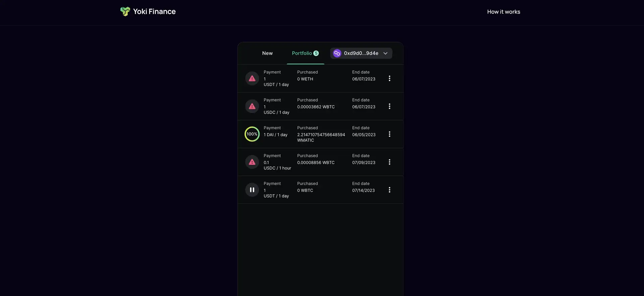This screenshot has width=644, height=296.
Task: Switch to the New tab
Action: (267, 53)
